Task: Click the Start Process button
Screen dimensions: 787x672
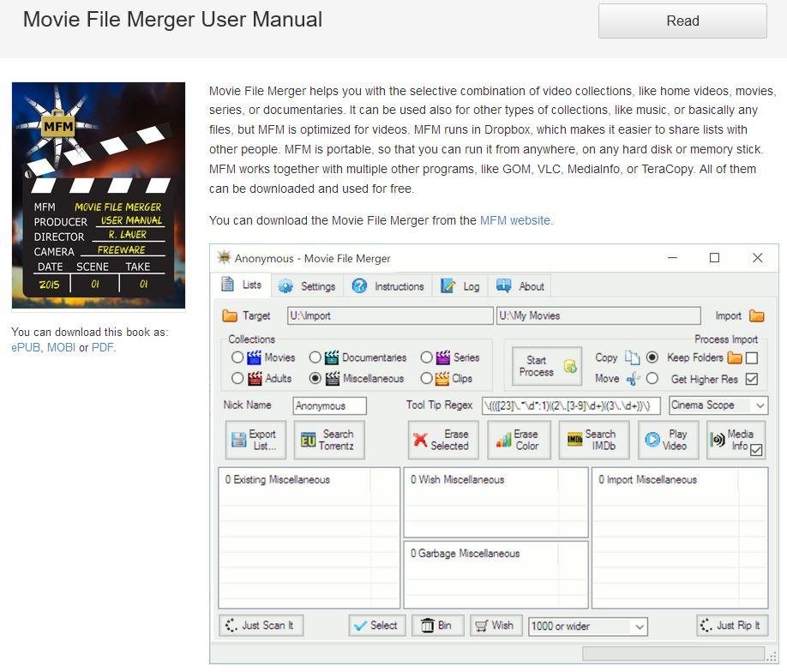Action: coord(546,364)
